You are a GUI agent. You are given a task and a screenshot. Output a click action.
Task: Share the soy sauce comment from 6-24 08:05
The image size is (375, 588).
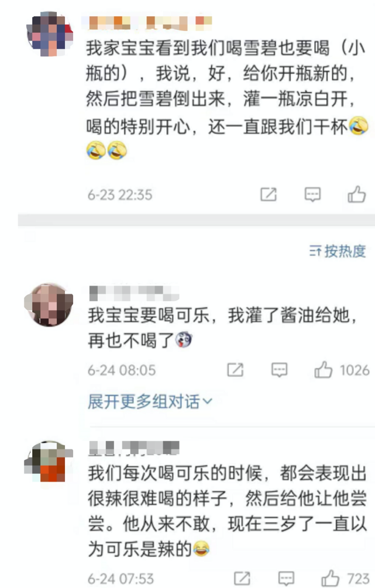[235, 370]
